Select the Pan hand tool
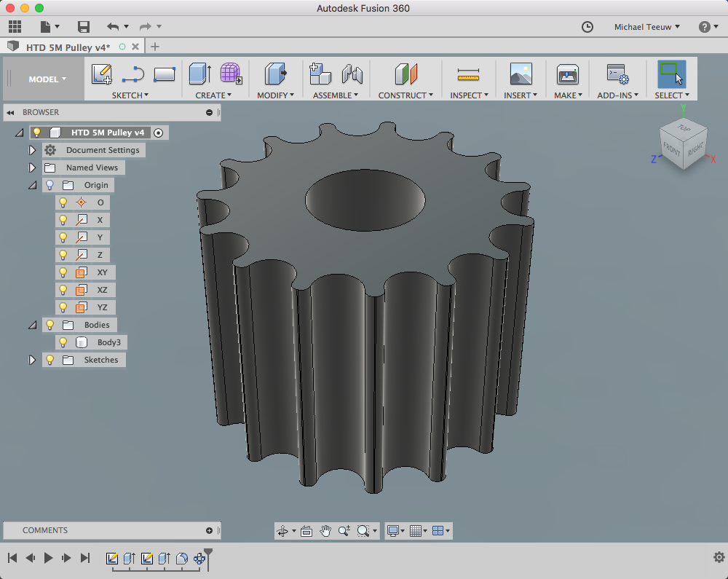The height and width of the screenshot is (579, 728). (x=325, y=531)
